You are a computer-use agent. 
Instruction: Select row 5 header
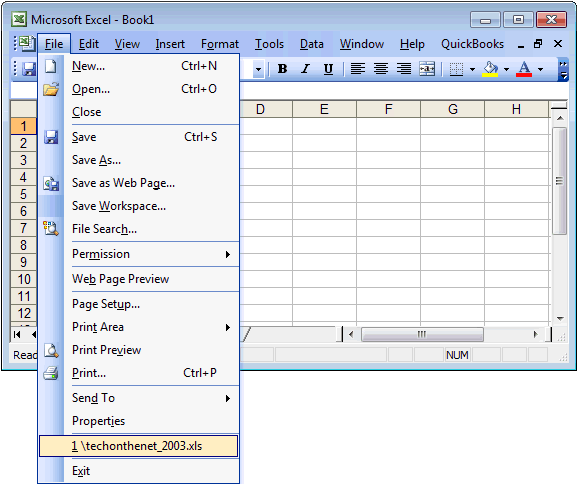24,194
